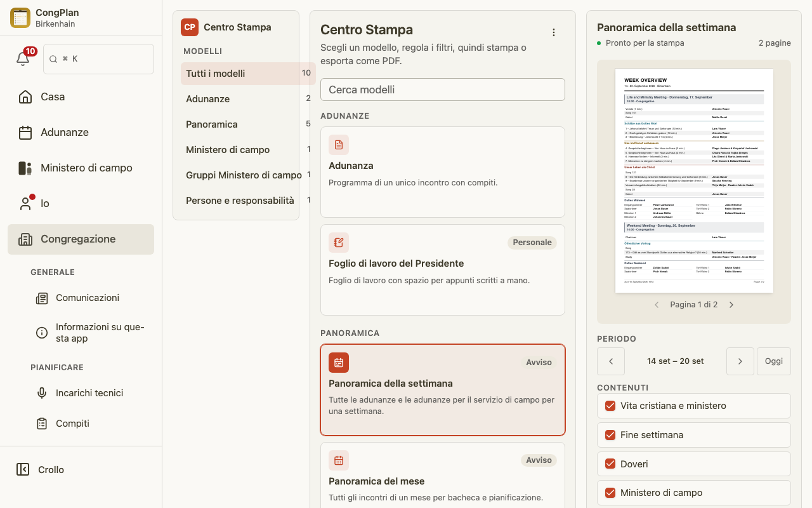Image resolution: width=812 pixels, height=508 pixels.
Task: Click the Panoramica del mese calendar icon
Action: [339, 460]
